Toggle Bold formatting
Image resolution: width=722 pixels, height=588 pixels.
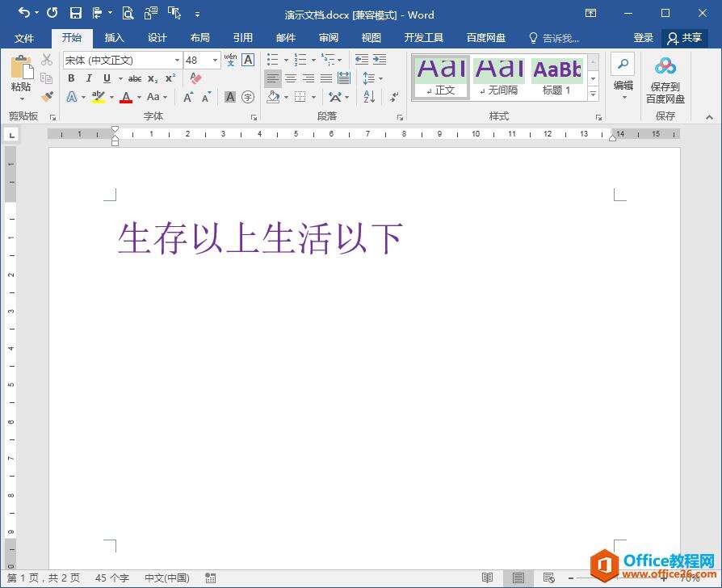coord(71,78)
